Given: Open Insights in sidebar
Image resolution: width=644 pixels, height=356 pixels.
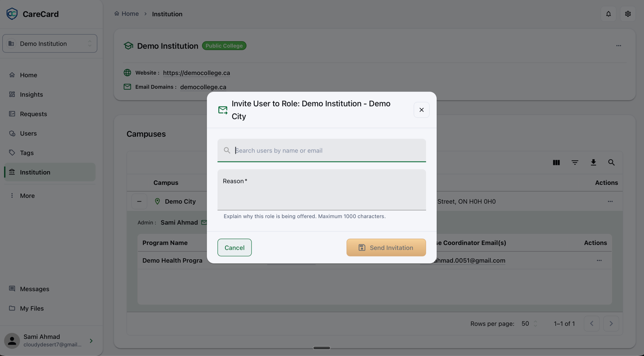Looking at the screenshot, I should tap(50, 94).
